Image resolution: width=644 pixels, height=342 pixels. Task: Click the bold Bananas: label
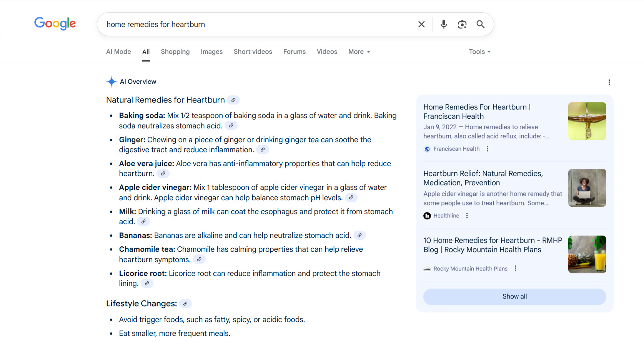click(x=136, y=235)
